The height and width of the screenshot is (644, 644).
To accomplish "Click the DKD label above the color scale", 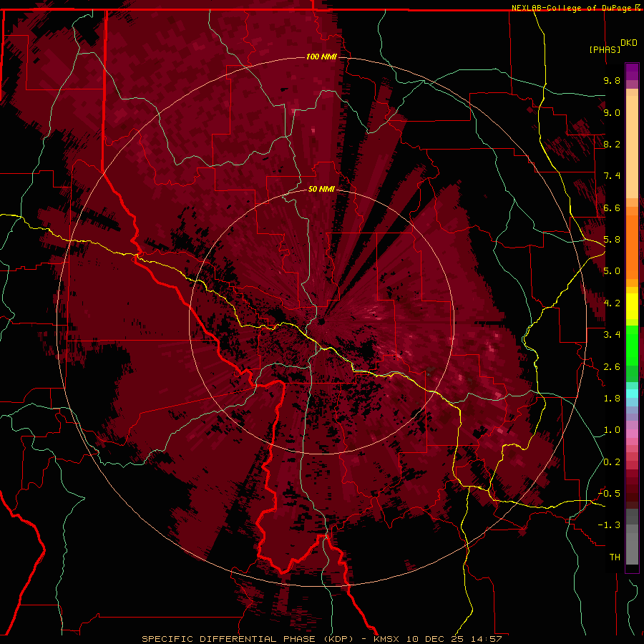I will coord(628,43).
